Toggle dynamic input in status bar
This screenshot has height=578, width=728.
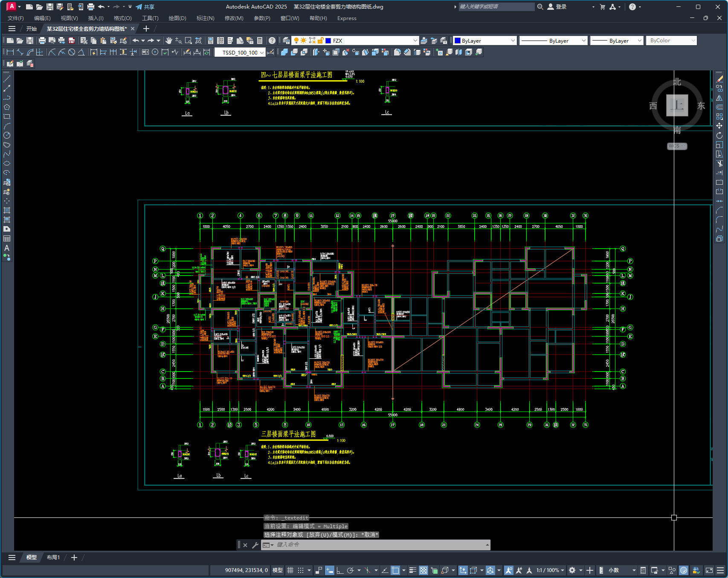[x=330, y=570]
